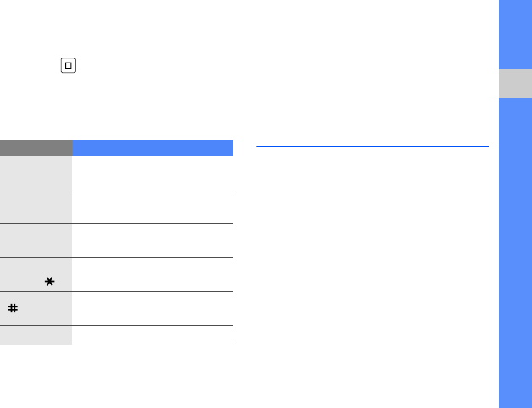
Task: Select the gray tab on blue sidebar
Action: [x=515, y=84]
